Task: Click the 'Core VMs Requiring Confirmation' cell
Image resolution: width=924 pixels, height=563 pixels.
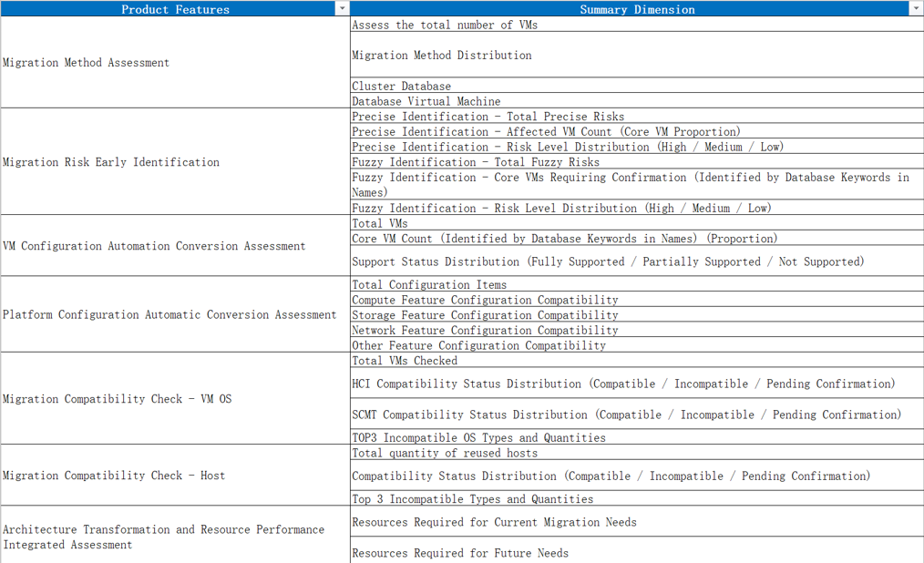Action: pyautogui.click(x=637, y=184)
